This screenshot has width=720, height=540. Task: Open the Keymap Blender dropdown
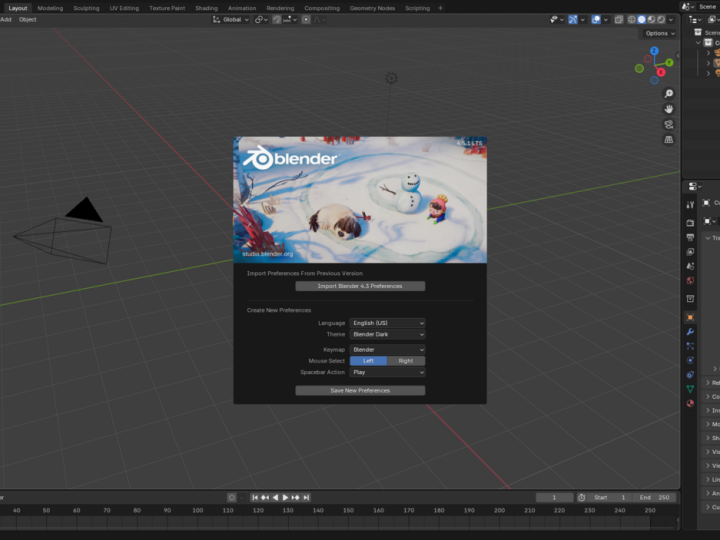click(388, 350)
